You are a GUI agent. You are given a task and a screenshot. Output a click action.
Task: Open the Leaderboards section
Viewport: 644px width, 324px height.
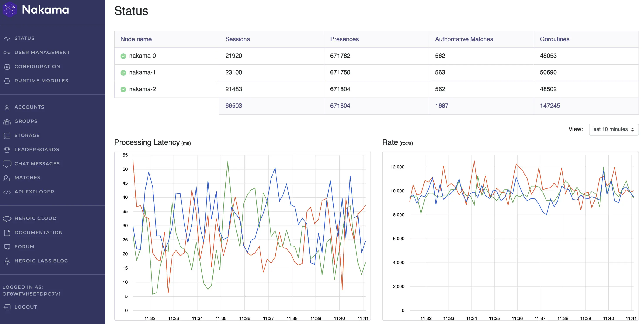tap(37, 150)
